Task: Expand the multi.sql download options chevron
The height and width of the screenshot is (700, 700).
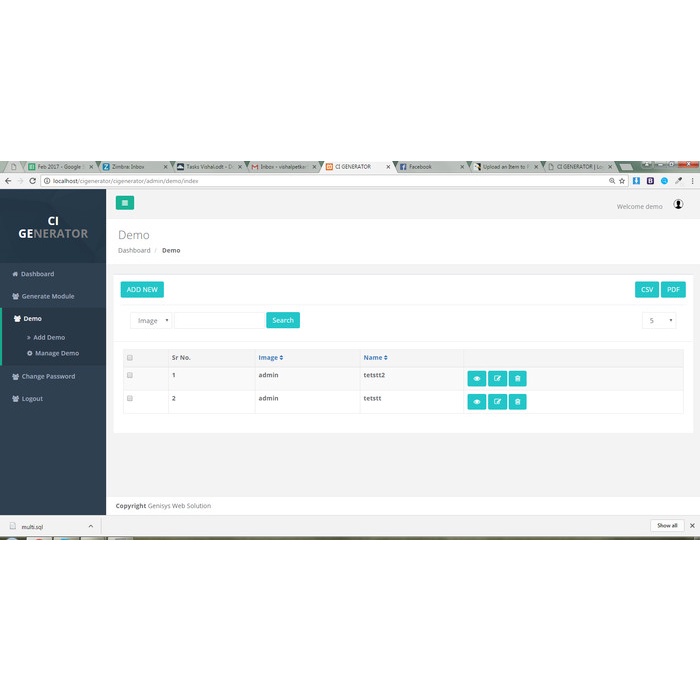Action: [x=91, y=526]
